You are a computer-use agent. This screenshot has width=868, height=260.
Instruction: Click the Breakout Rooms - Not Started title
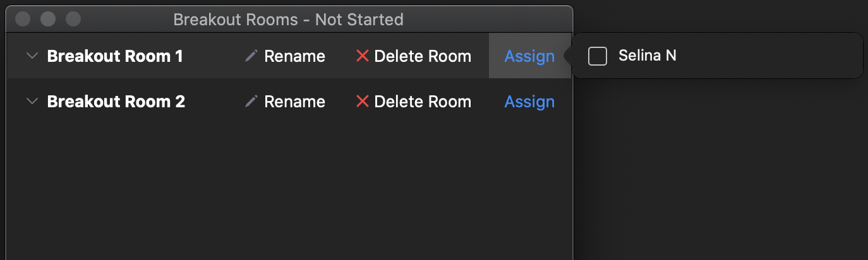tap(288, 20)
